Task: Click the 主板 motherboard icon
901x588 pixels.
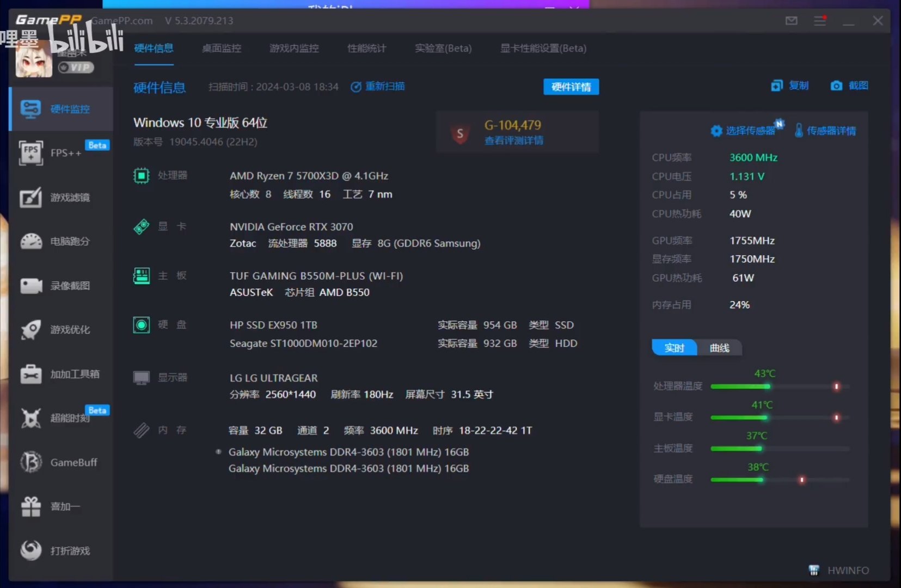Action: pyautogui.click(x=142, y=276)
